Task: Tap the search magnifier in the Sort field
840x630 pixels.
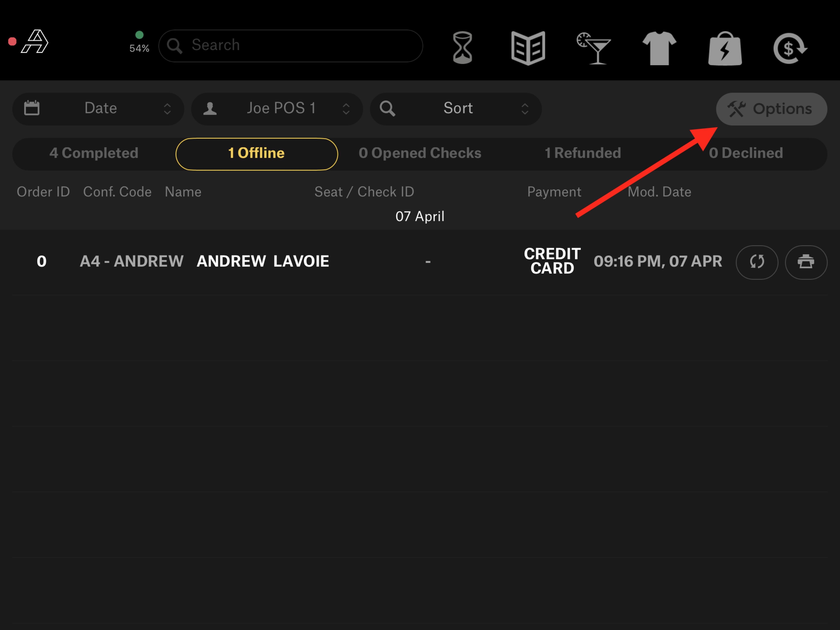Action: [x=387, y=109]
